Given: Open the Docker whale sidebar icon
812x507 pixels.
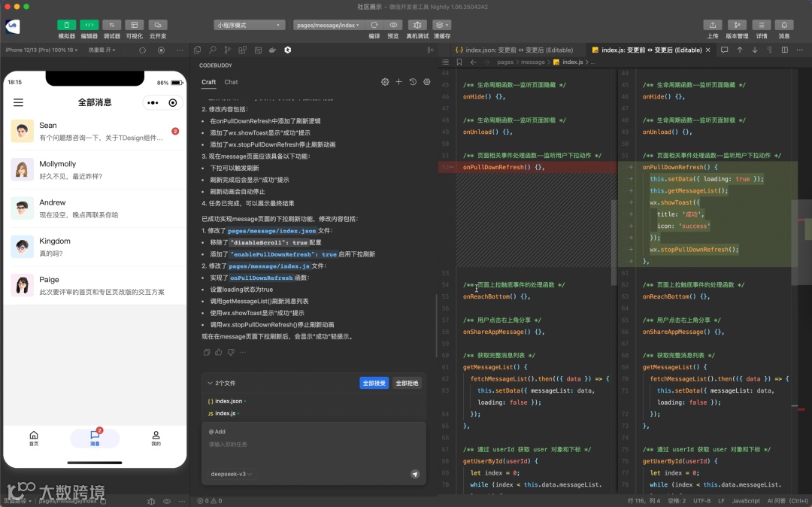Looking at the screenshot, I should (x=272, y=50).
